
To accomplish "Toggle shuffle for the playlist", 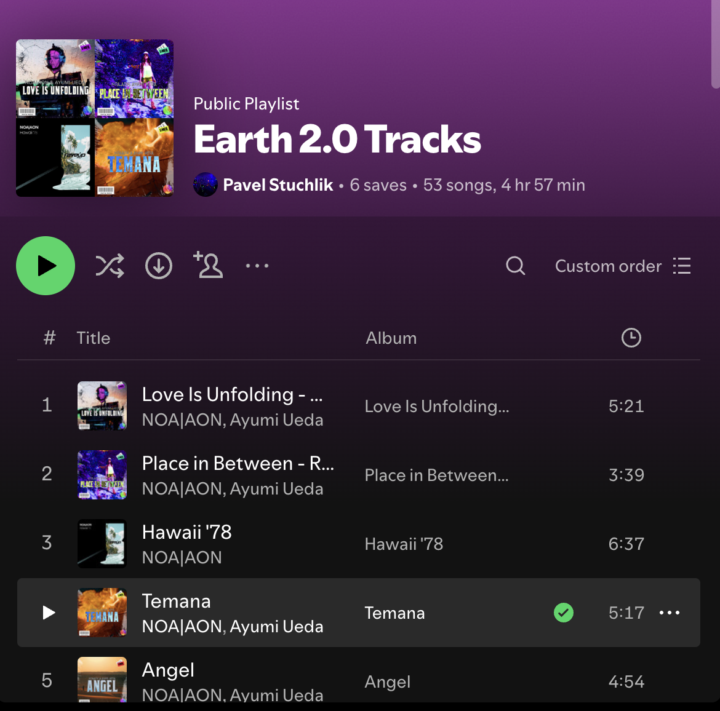I will point(109,266).
